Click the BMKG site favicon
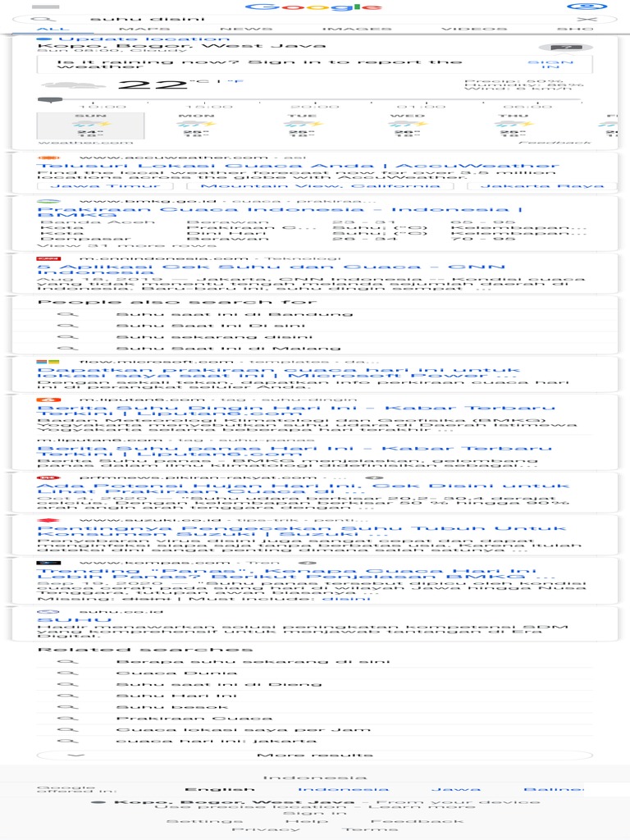This screenshot has height=840, width=630. point(48,201)
